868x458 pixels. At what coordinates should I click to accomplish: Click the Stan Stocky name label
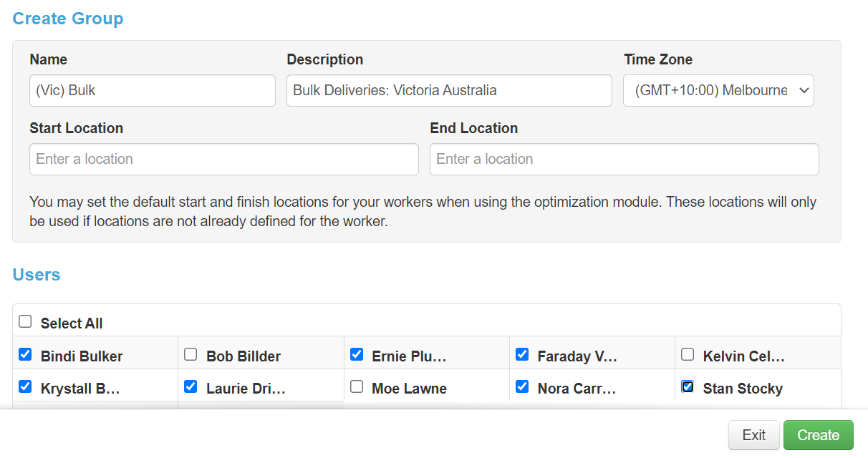tap(743, 389)
